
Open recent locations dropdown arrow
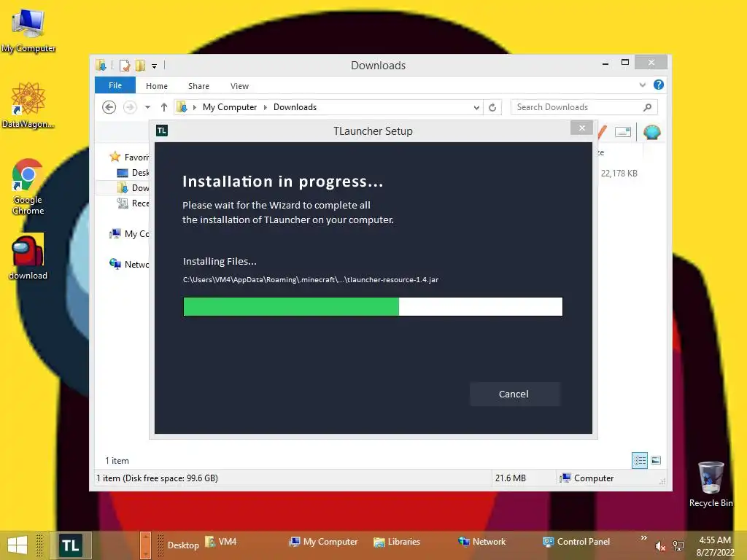click(147, 107)
